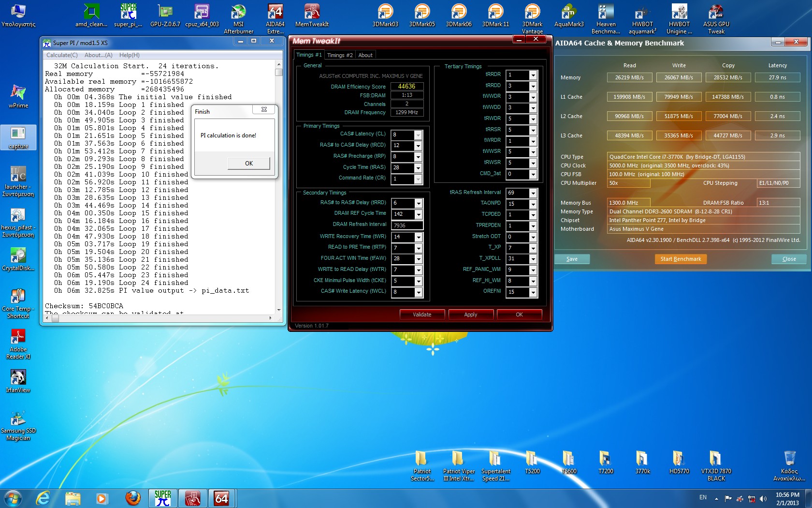Switch to the Timings #2 tab
The image size is (812, 508).
(340, 55)
